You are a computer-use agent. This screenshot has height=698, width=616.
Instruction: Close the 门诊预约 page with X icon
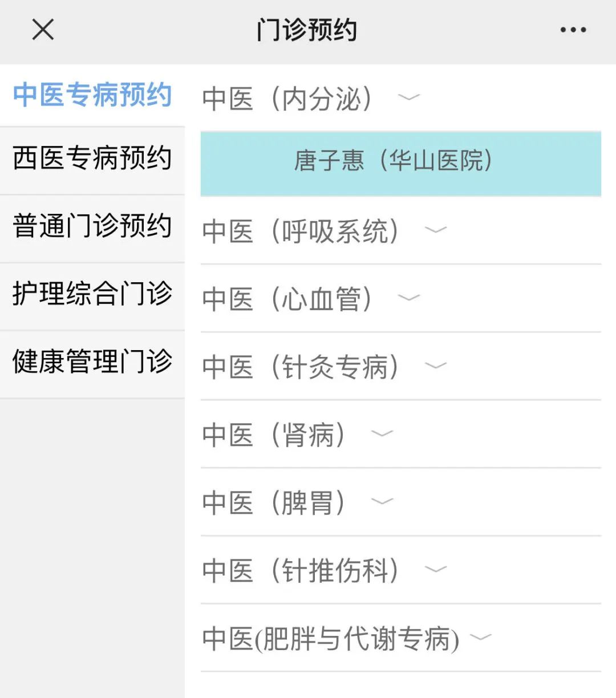[43, 30]
